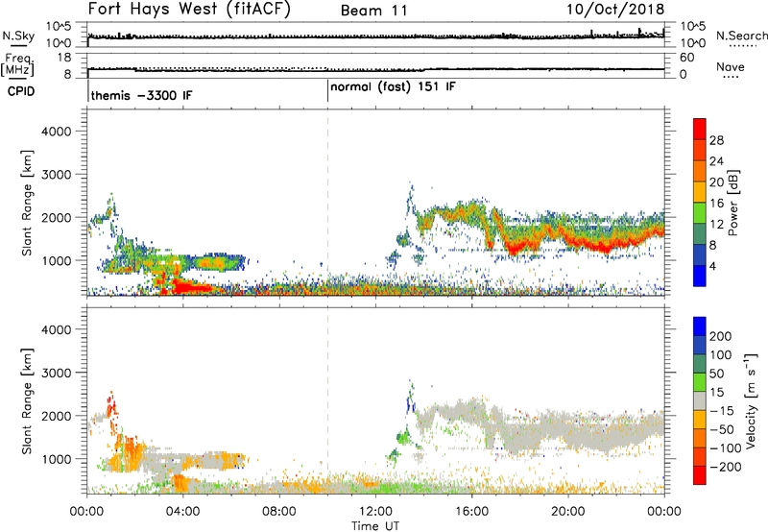The height and width of the screenshot is (532, 768).
Task: Click the 08:00 time tick label
Action: click(279, 512)
